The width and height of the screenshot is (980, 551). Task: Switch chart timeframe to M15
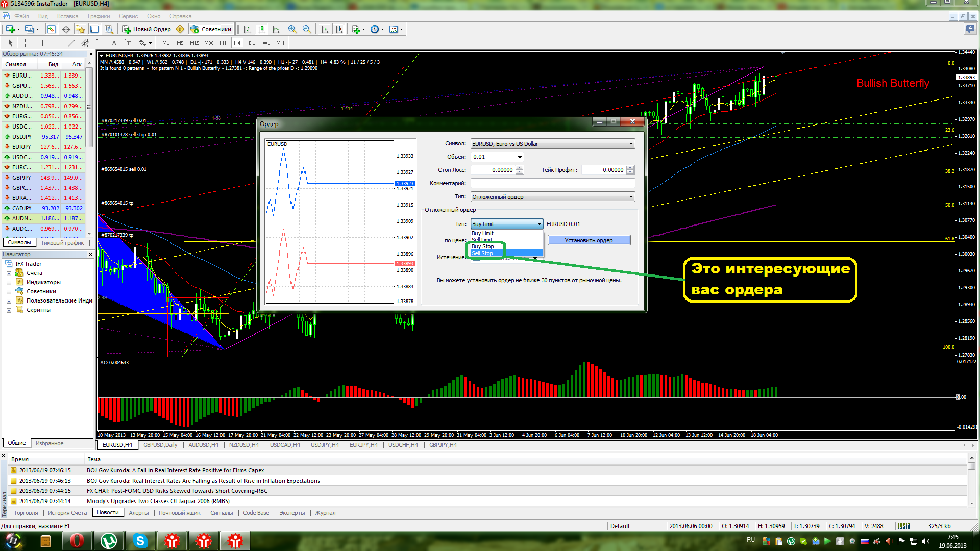point(194,43)
